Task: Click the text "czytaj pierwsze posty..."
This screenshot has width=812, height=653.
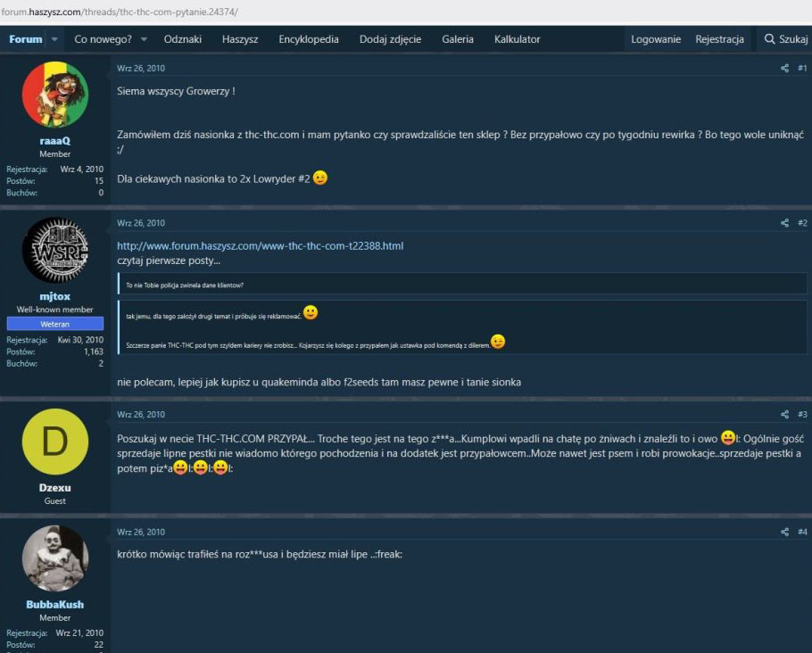Action: pos(169,260)
